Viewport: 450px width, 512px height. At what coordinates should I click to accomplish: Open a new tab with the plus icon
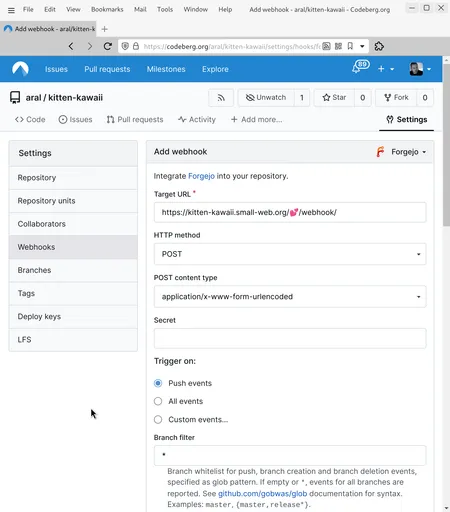[104, 29]
